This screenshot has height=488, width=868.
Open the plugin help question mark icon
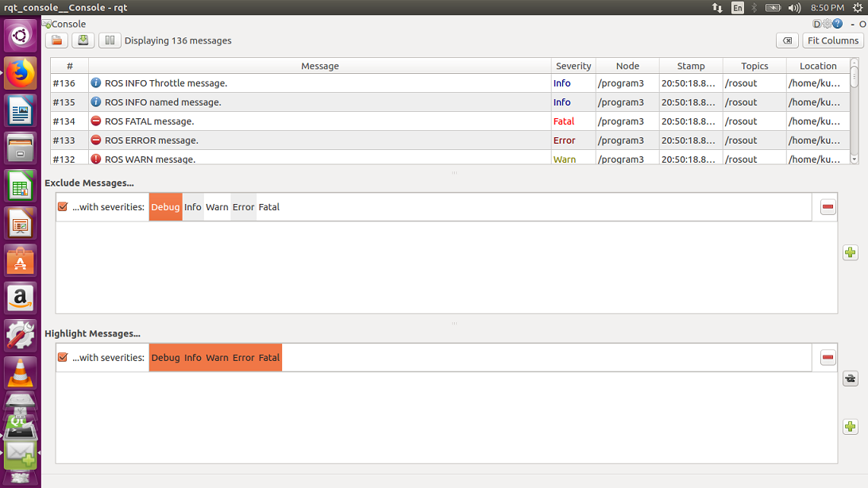pyautogui.click(x=837, y=24)
